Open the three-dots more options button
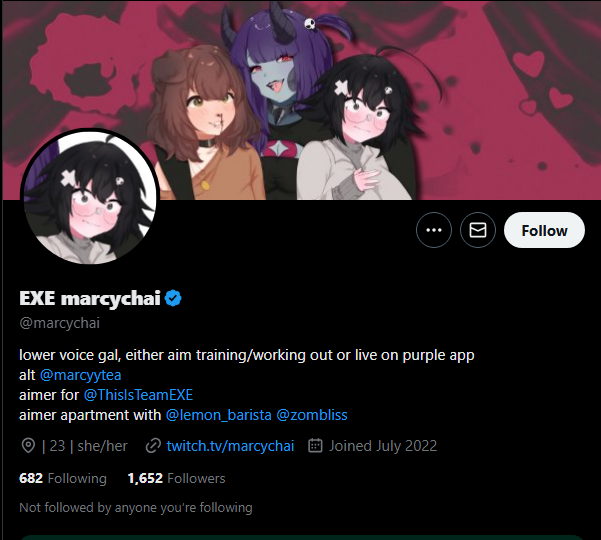This screenshot has height=540, width=601. [434, 230]
